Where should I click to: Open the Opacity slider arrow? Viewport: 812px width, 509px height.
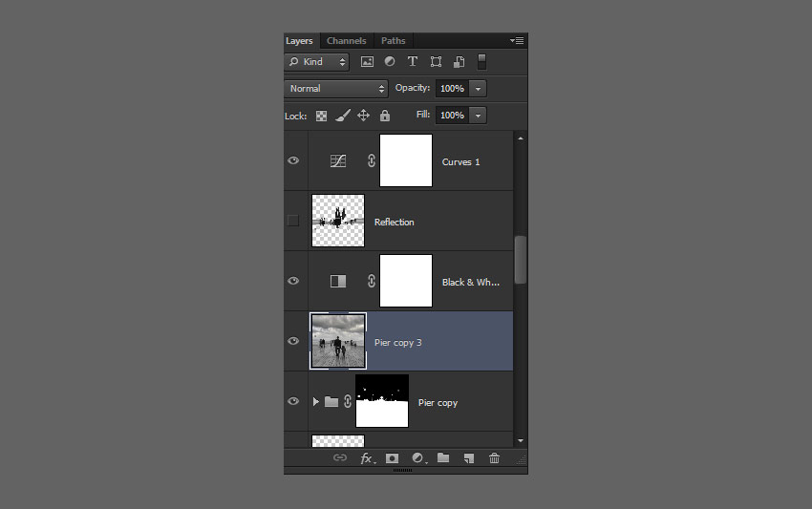478,89
